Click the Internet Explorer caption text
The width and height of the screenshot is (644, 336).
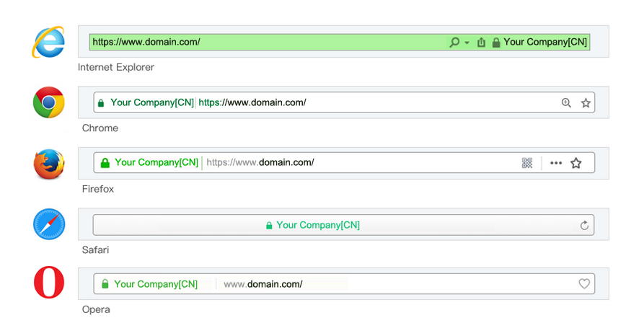coord(116,67)
